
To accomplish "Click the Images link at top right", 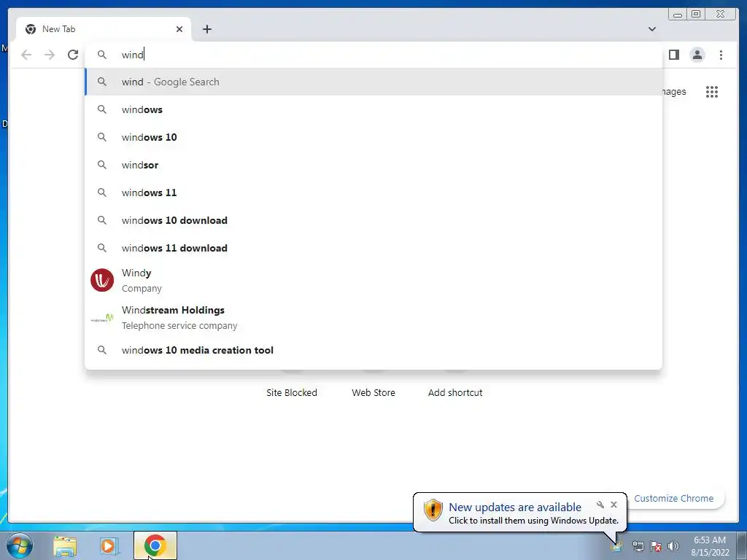I will click(674, 91).
